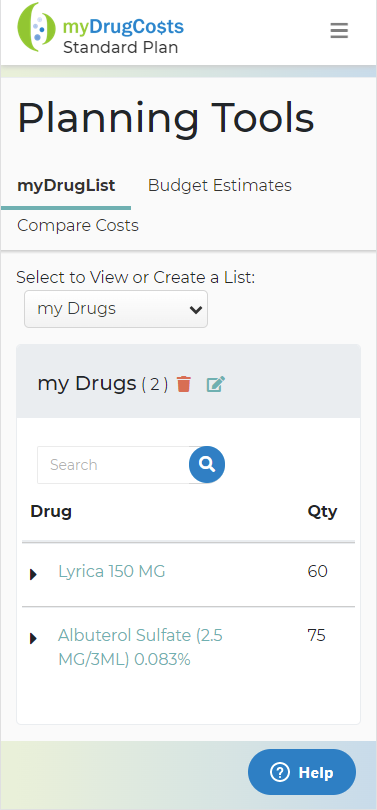Open the Albuterol Sulfate drug link
The height and width of the screenshot is (810, 377).
[x=140, y=647]
